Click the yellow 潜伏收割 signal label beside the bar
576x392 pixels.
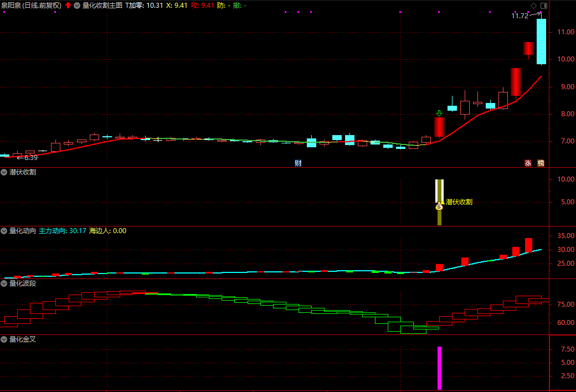coord(459,202)
